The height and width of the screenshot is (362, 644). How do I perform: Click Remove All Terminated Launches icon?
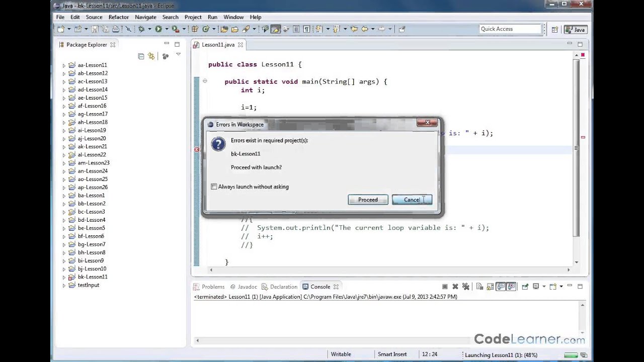point(465,287)
